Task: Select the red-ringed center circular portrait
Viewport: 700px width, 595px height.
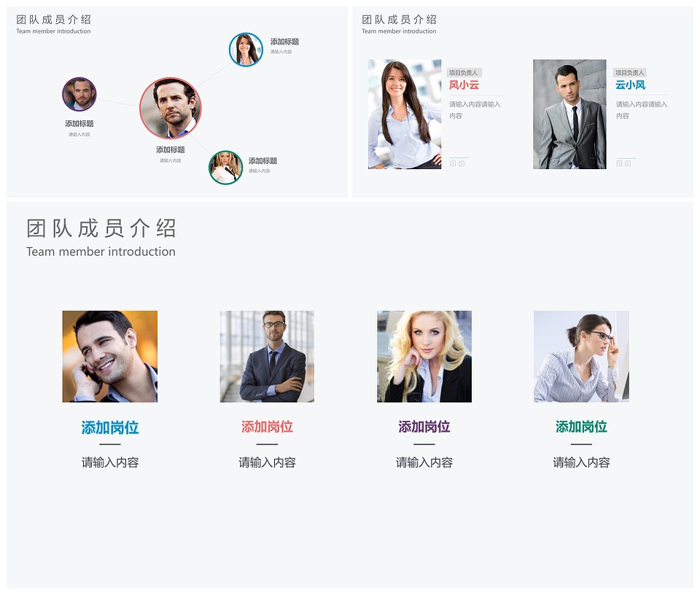Action: coord(170,108)
